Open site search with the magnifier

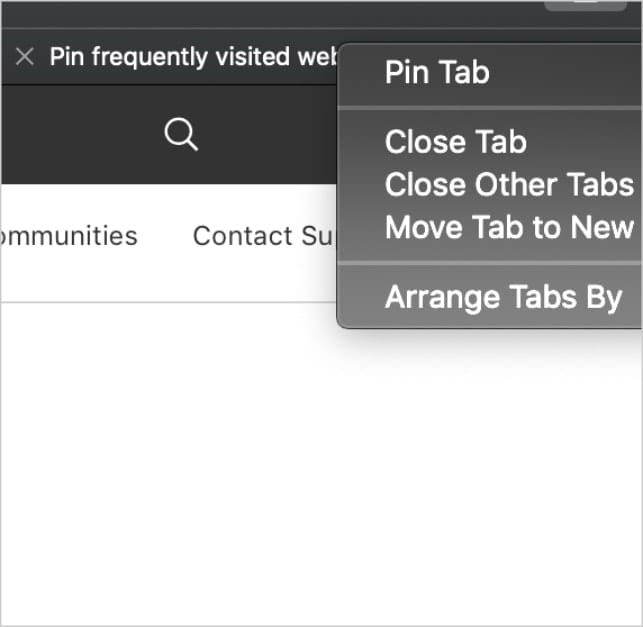[x=181, y=135]
